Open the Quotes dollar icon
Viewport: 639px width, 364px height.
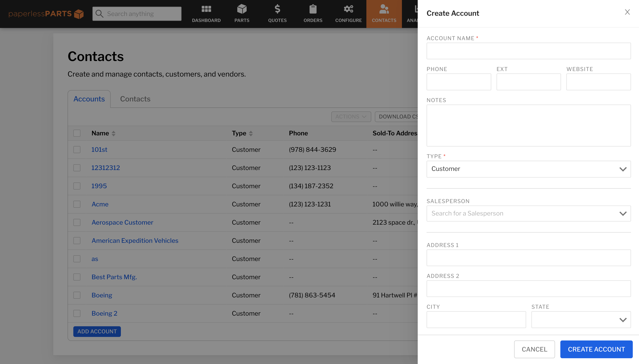pos(277,10)
